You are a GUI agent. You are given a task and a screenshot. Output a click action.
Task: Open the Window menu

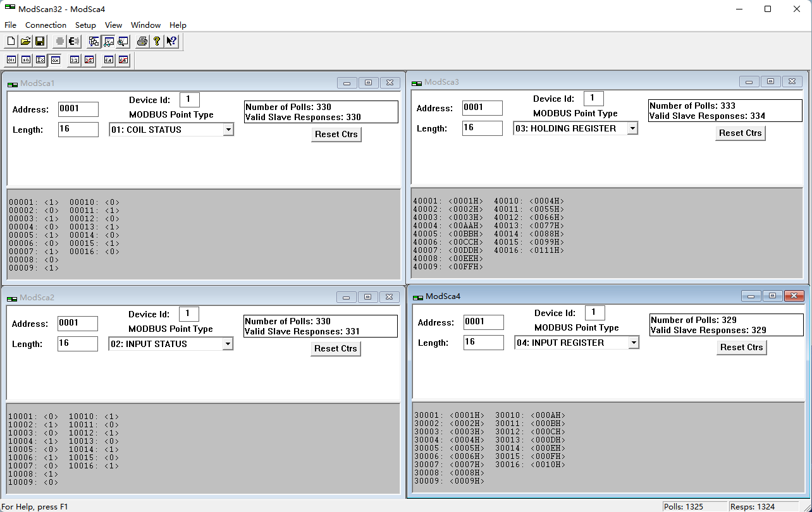click(x=145, y=25)
